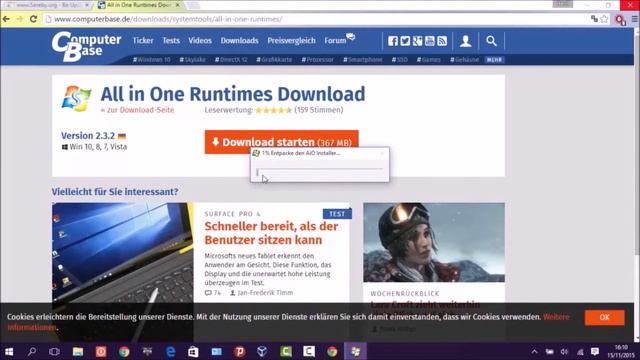The image size is (640, 360).
Task: Click Download starten button
Action: (282, 142)
